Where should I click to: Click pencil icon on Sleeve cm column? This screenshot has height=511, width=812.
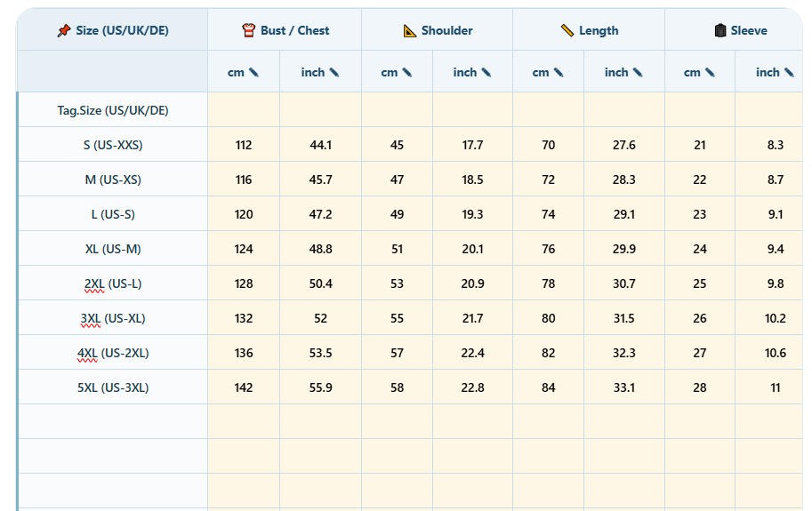(x=710, y=72)
